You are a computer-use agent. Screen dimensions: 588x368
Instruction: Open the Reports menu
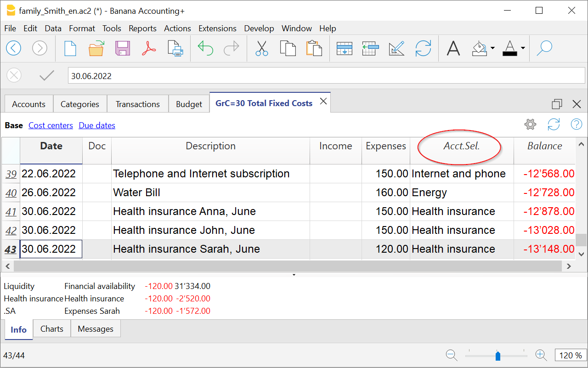click(142, 28)
